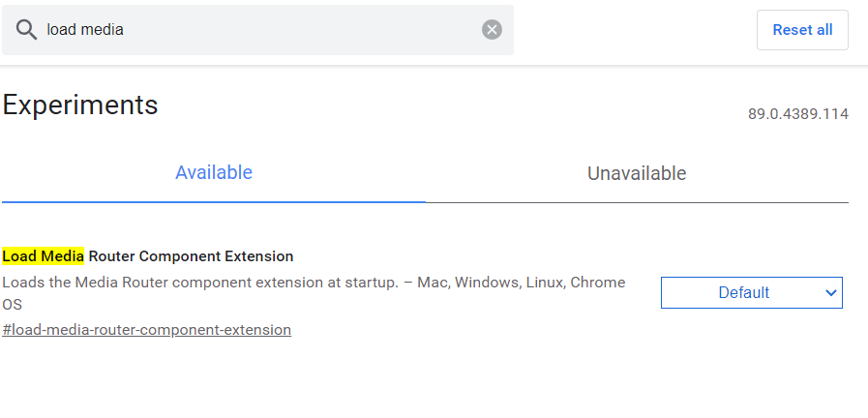Open the Default dropdown for Media Router

coord(752,292)
